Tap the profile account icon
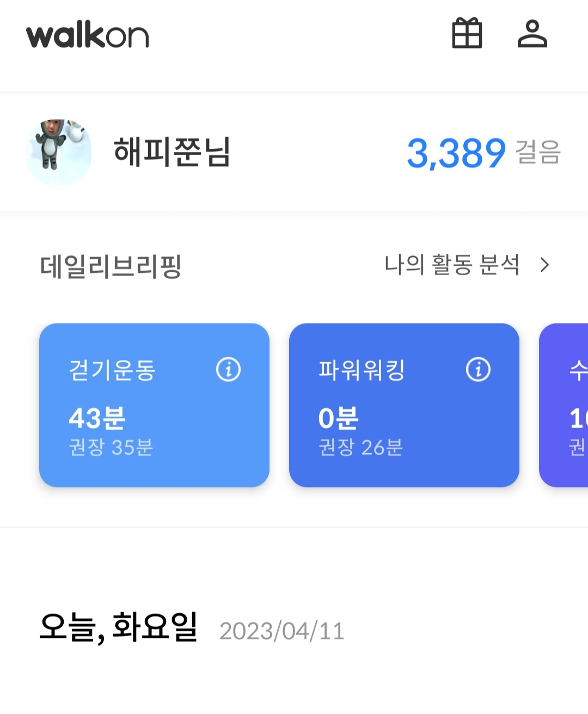Image resolution: width=588 pixels, height=714 pixels. tap(532, 34)
